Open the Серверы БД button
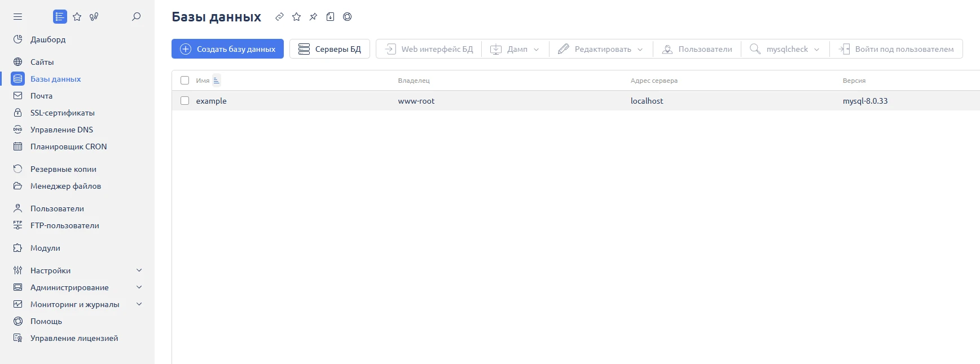Screen dimensions: 980x364 click(x=329, y=49)
